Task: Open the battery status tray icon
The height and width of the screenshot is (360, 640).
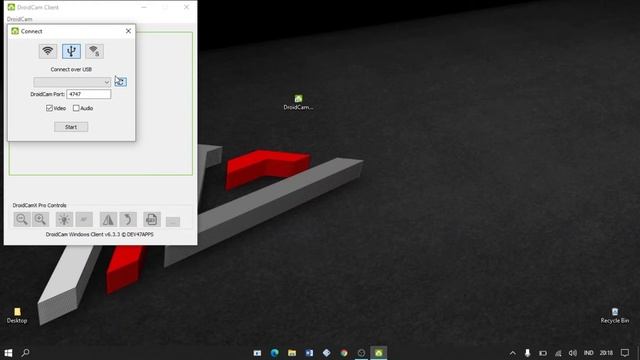Action: click(543, 353)
